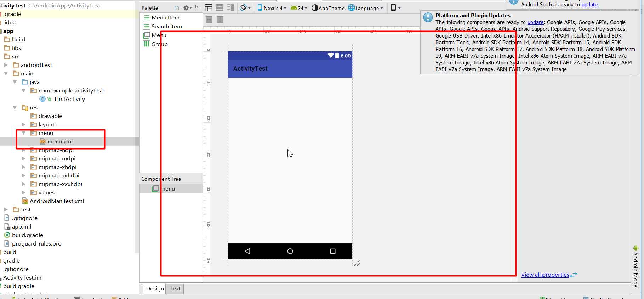Click the resize handle at preview corner
The height and width of the screenshot is (299, 644).
click(357, 263)
